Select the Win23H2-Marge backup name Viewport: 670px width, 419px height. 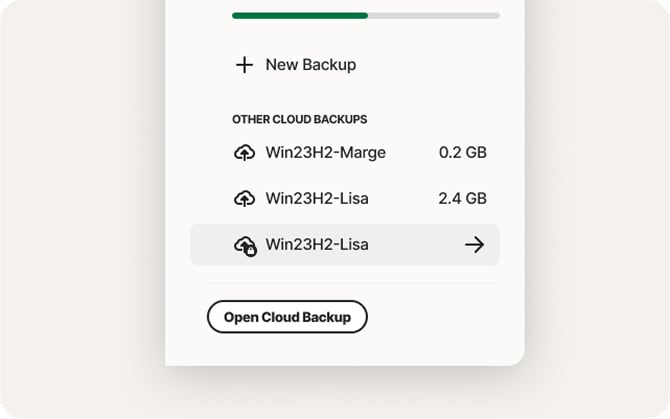coord(325,153)
